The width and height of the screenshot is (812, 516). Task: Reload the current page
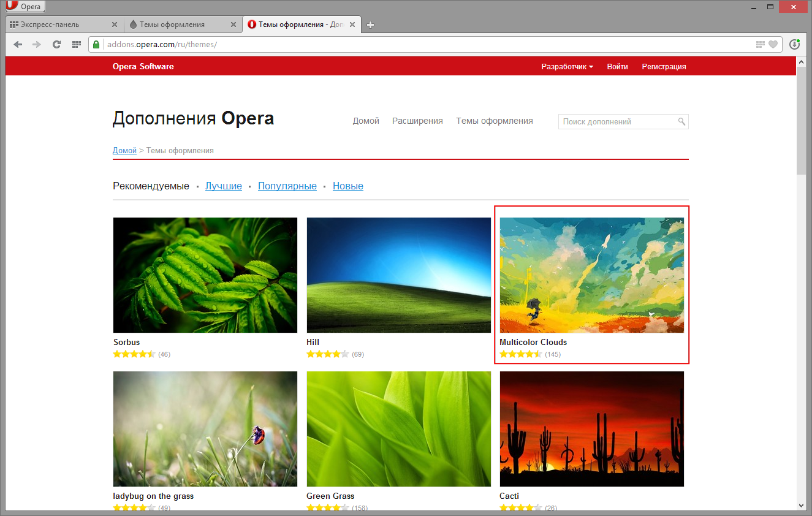click(x=56, y=44)
